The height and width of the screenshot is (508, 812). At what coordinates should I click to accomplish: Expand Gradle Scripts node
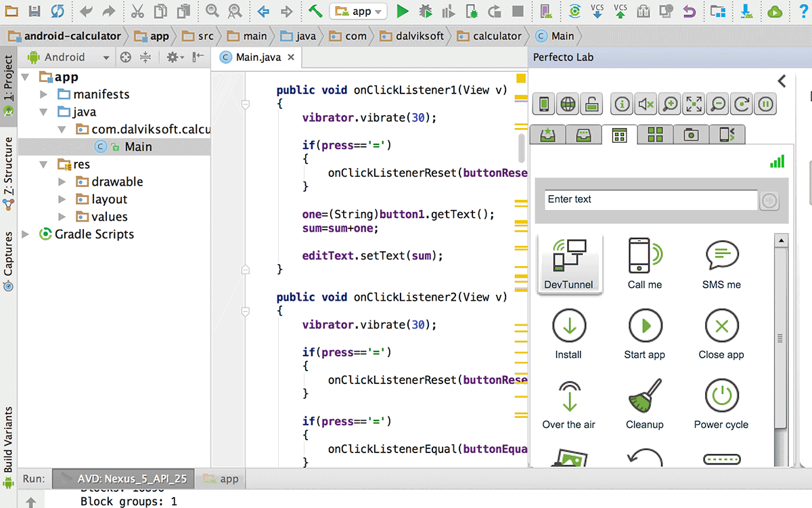tap(26, 234)
